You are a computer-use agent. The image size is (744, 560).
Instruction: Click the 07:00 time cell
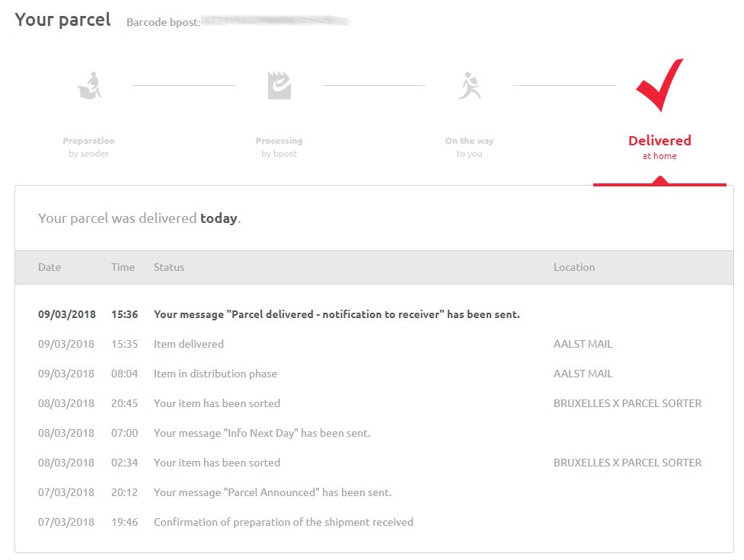[x=125, y=433]
